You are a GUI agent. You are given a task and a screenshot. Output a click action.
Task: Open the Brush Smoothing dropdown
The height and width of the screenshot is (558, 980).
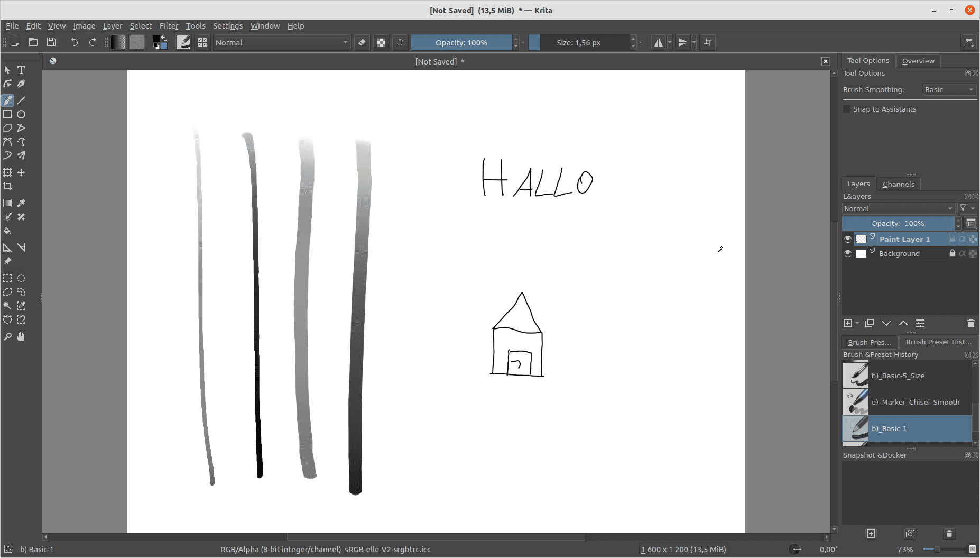(949, 90)
